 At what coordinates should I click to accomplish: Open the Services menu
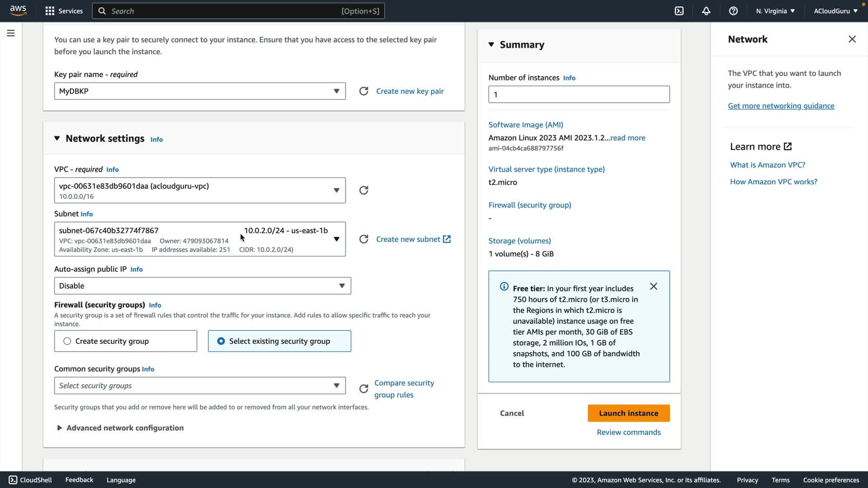coord(64,11)
